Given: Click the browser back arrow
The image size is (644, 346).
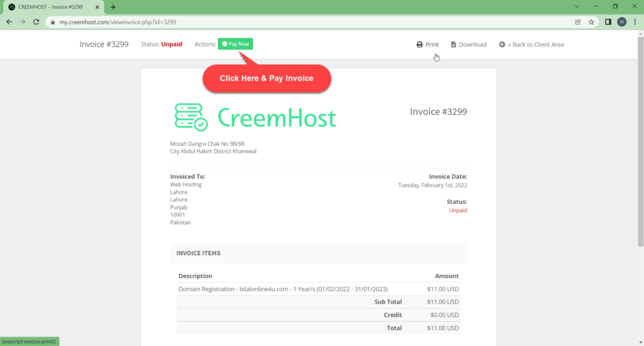Looking at the screenshot, I should click(x=9, y=22).
